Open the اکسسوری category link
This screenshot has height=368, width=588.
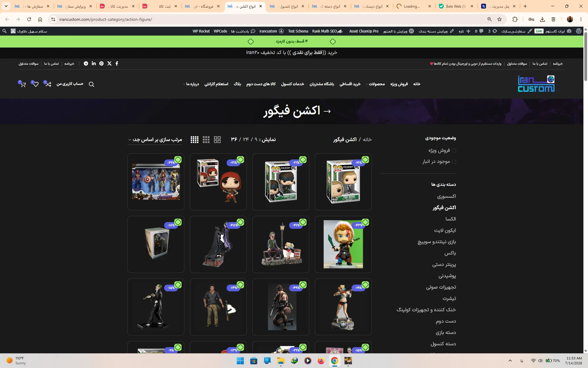click(447, 196)
